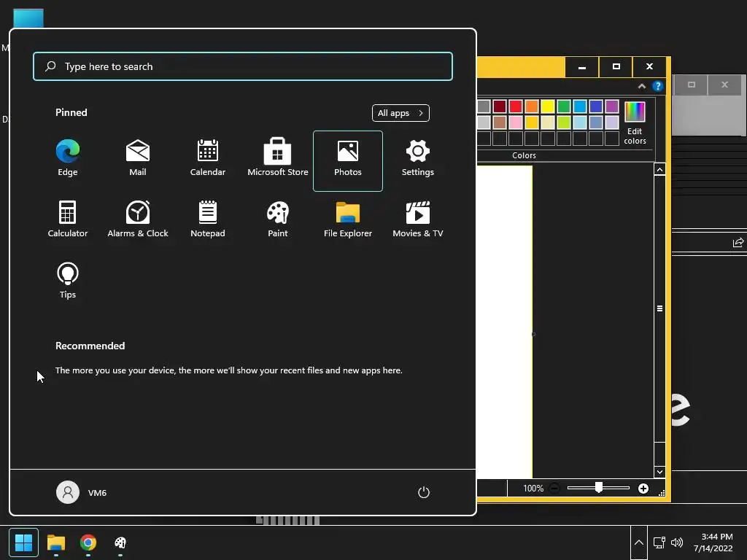Open Microsoft Store

pos(278,158)
